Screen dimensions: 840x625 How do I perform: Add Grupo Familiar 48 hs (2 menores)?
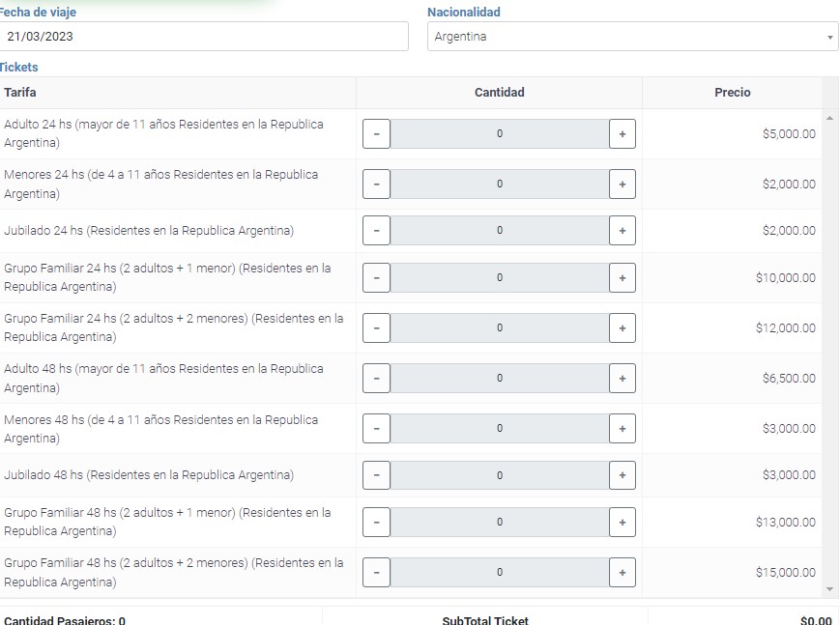(622, 572)
